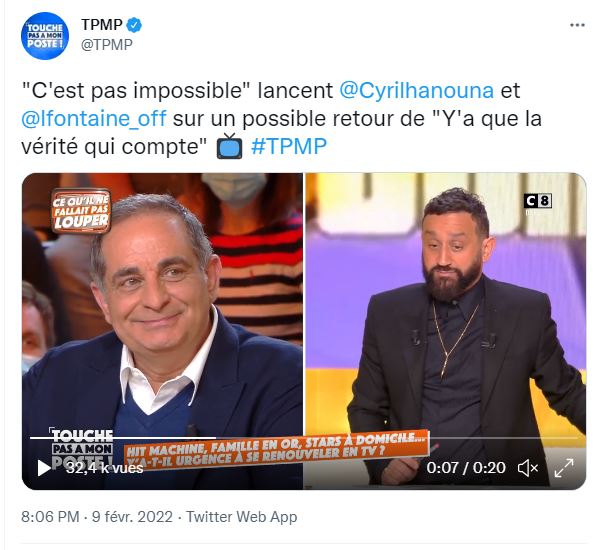Screen dimensions: 600x550
Task: Click the 'Ce qu'il ne fallait pas louper' badge
Action: point(81,211)
